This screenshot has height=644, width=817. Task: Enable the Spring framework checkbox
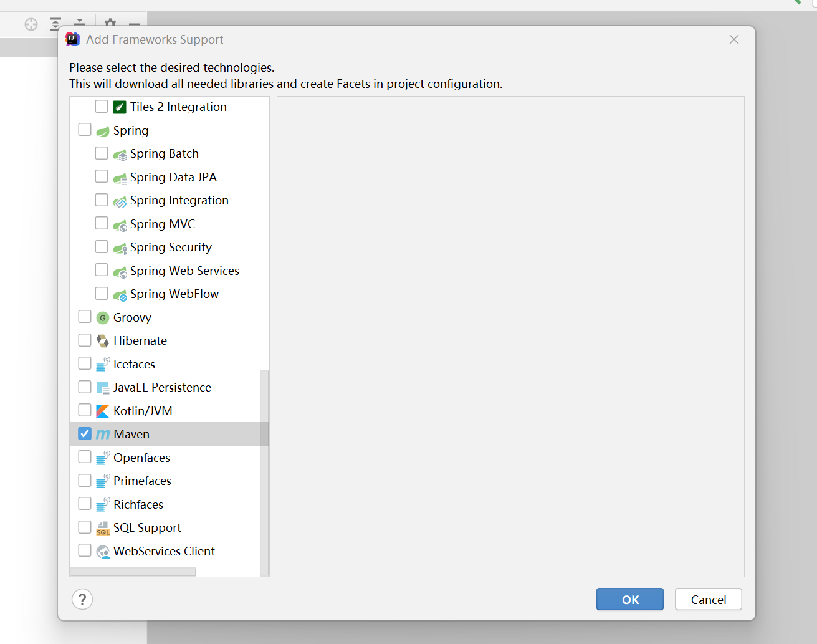tap(85, 130)
